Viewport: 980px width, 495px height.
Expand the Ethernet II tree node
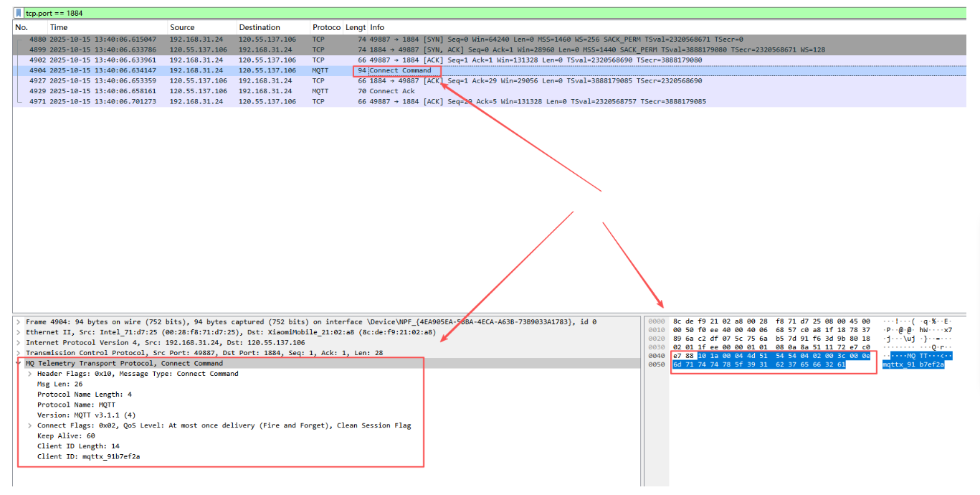19,332
